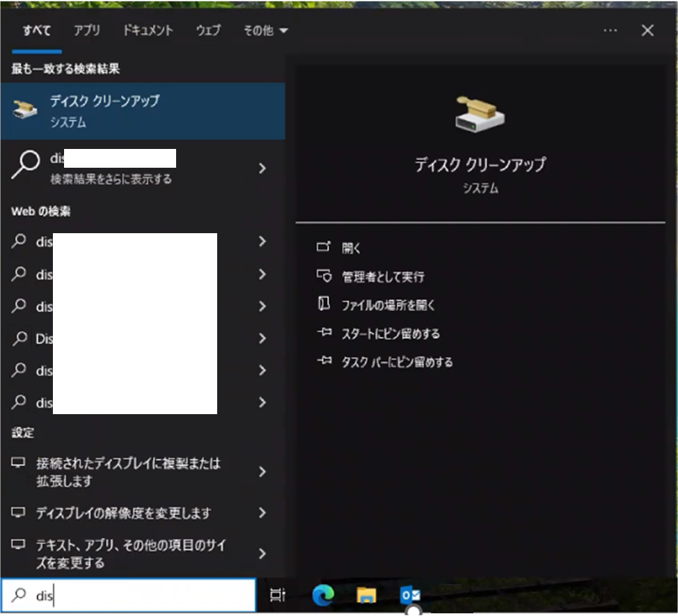Click 管理者として実行 to run as admin
678x616 pixels.
point(382,276)
